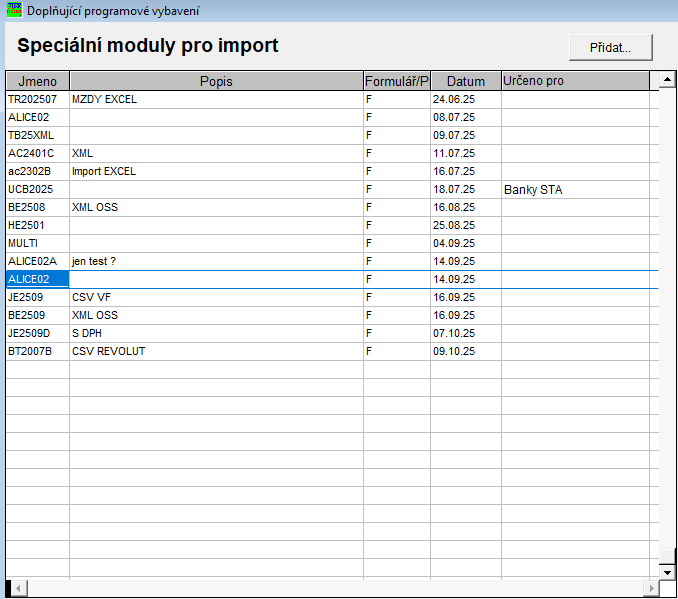Click the Popis column header
This screenshot has width=678, height=599.
[216, 81]
